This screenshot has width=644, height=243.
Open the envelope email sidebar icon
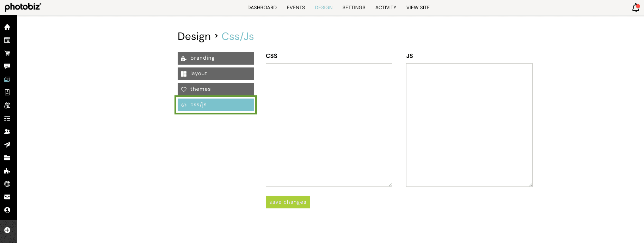(x=7, y=197)
